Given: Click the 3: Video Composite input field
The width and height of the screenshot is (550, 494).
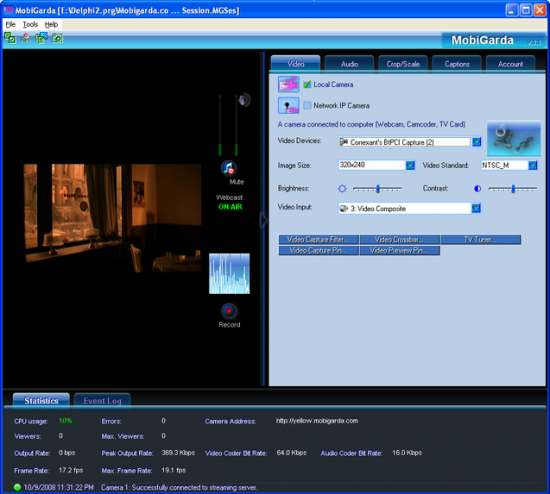Looking at the screenshot, I should click(x=405, y=208).
